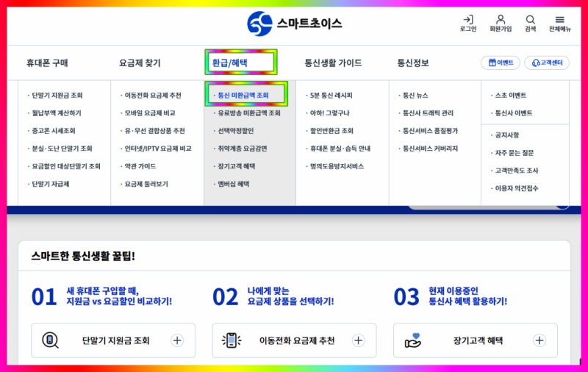This screenshot has height=372, width=588.
Task: Select 취약계층 요금감면
Action: click(x=243, y=149)
